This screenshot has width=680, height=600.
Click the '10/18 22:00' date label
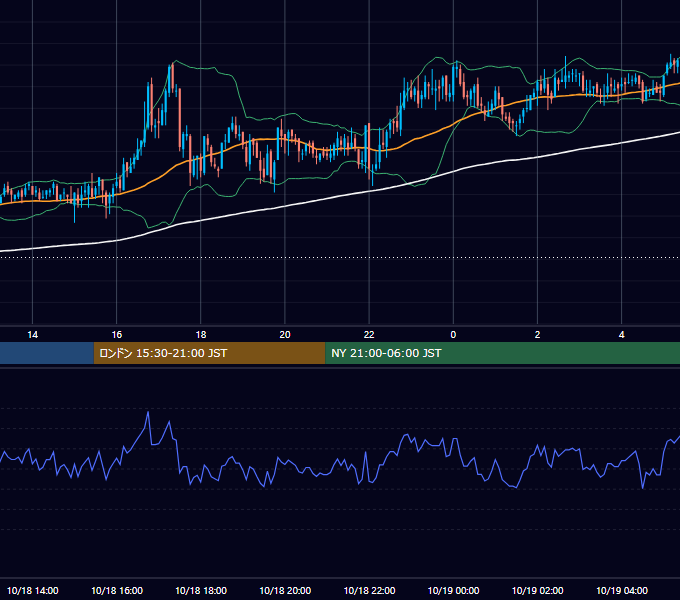click(369, 590)
